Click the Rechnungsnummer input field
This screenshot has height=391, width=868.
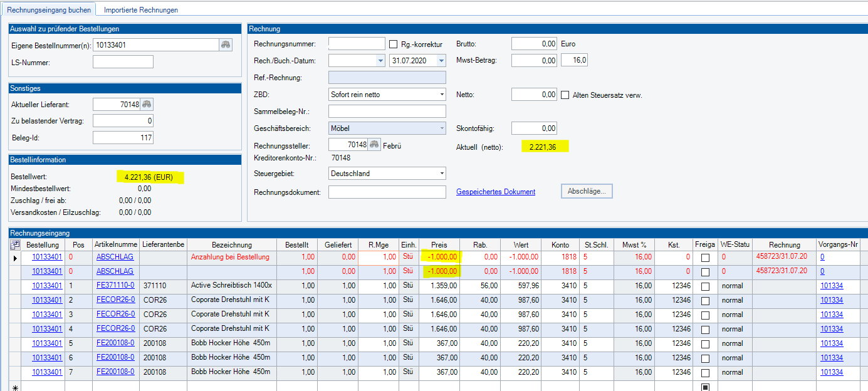[357, 44]
